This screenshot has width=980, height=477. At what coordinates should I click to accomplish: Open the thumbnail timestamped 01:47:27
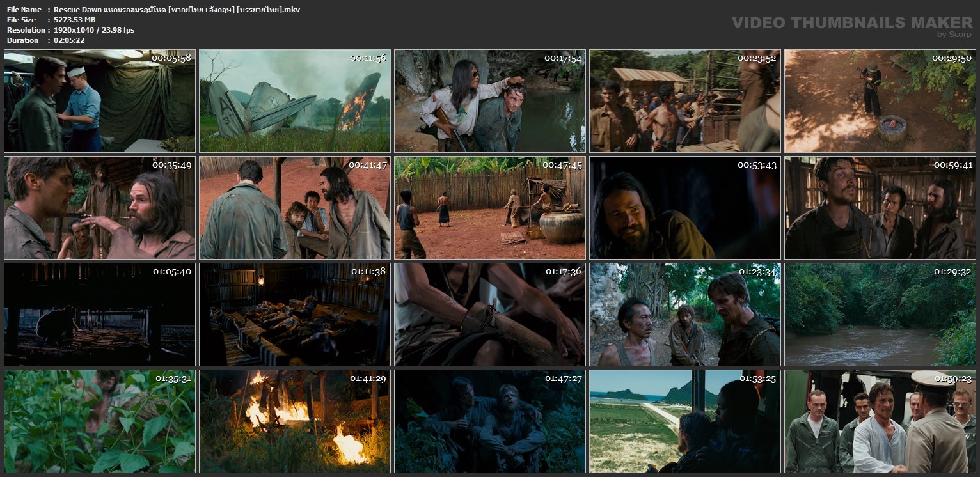pyautogui.click(x=490, y=421)
